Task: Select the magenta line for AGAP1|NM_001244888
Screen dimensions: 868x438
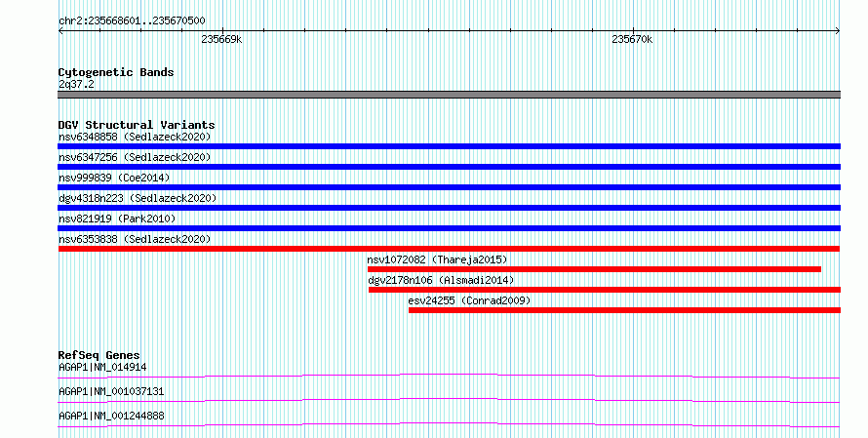Action: tap(449, 425)
